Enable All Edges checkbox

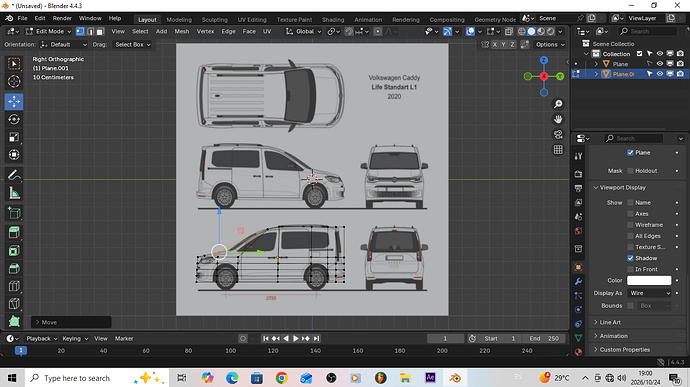631,236
